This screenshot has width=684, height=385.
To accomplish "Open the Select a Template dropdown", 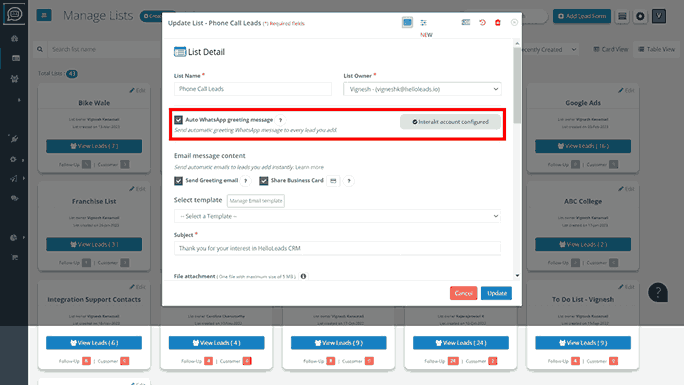I will pyautogui.click(x=337, y=216).
